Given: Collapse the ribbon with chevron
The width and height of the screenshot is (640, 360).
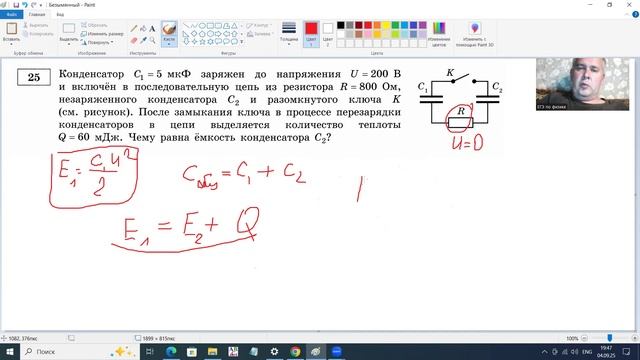Looking at the screenshot, I should (x=627, y=15).
